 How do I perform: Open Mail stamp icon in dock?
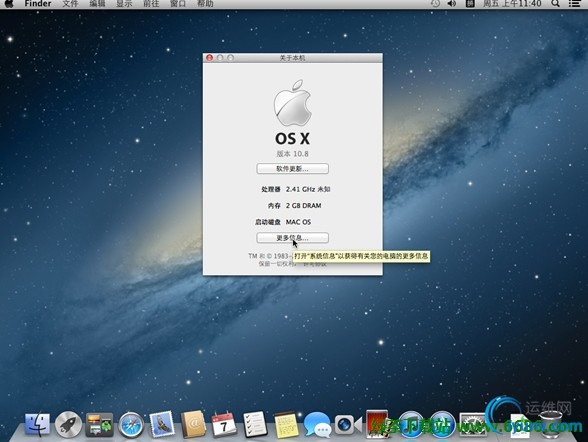[x=162, y=424]
